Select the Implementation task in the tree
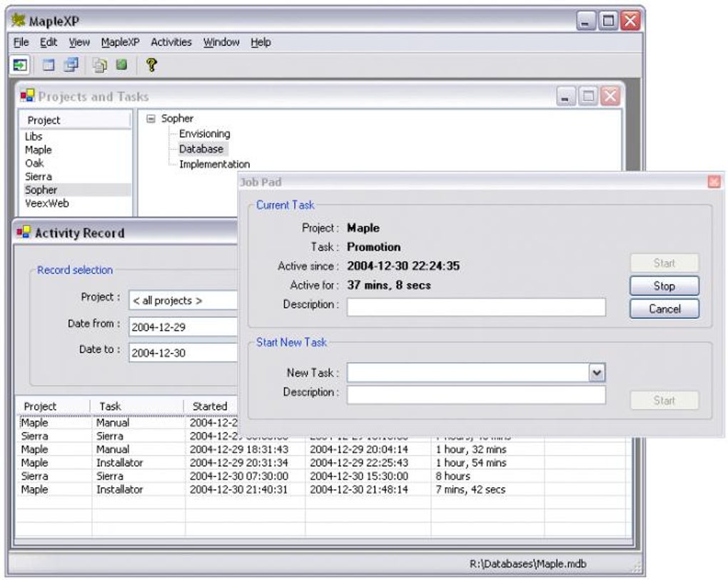 click(x=214, y=164)
